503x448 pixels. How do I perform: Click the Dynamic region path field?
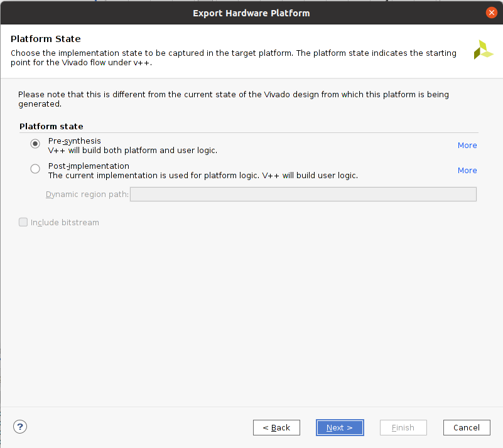point(303,195)
